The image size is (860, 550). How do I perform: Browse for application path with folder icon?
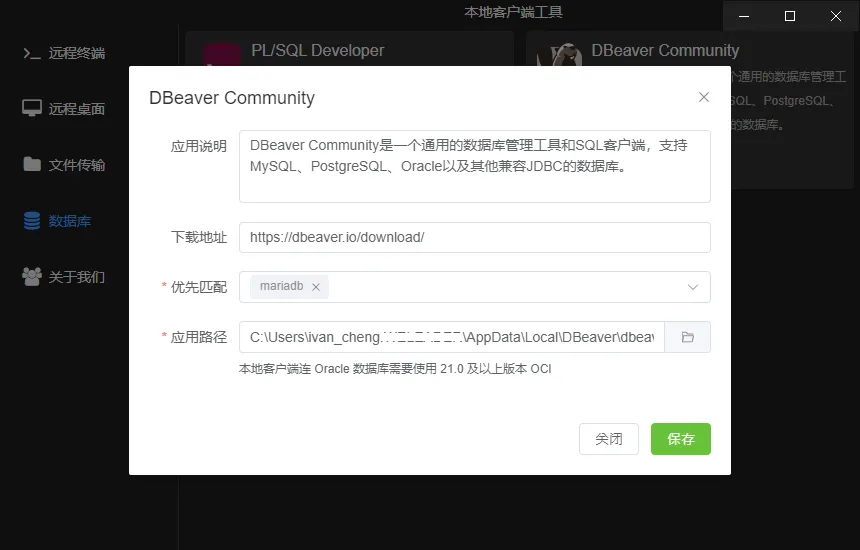pos(688,337)
